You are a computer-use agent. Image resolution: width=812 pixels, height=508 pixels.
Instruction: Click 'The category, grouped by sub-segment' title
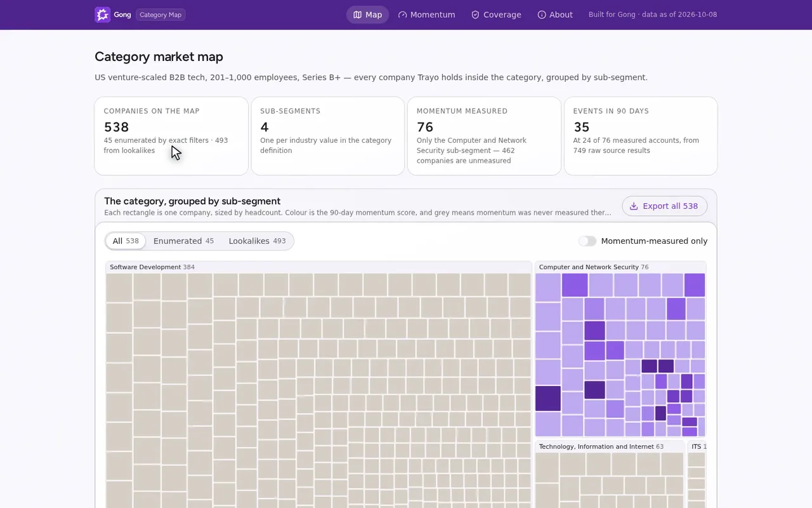(192, 201)
